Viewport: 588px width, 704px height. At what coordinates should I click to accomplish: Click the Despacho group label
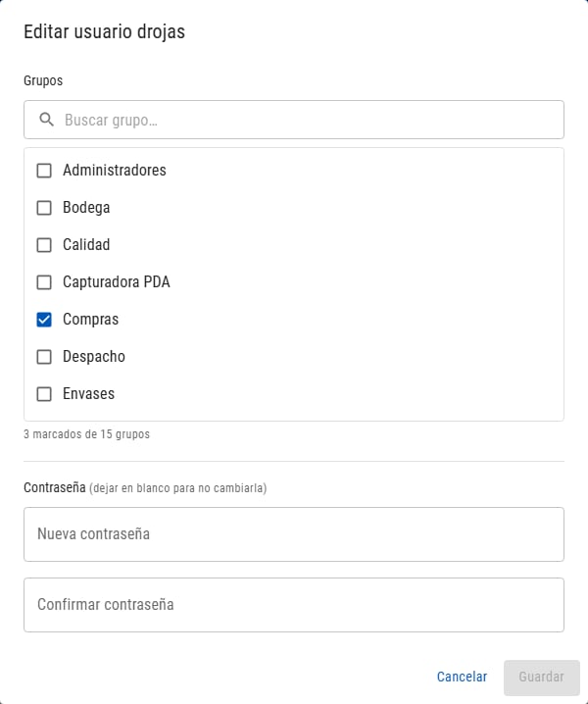click(x=94, y=357)
